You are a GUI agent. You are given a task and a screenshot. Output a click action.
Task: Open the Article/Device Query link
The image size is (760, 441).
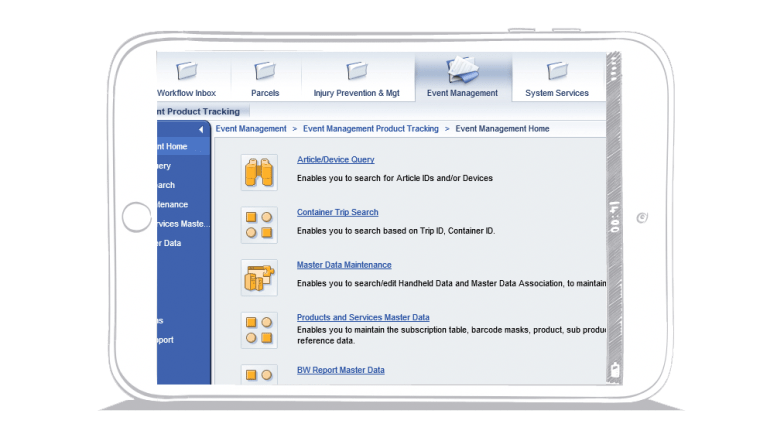[335, 160]
